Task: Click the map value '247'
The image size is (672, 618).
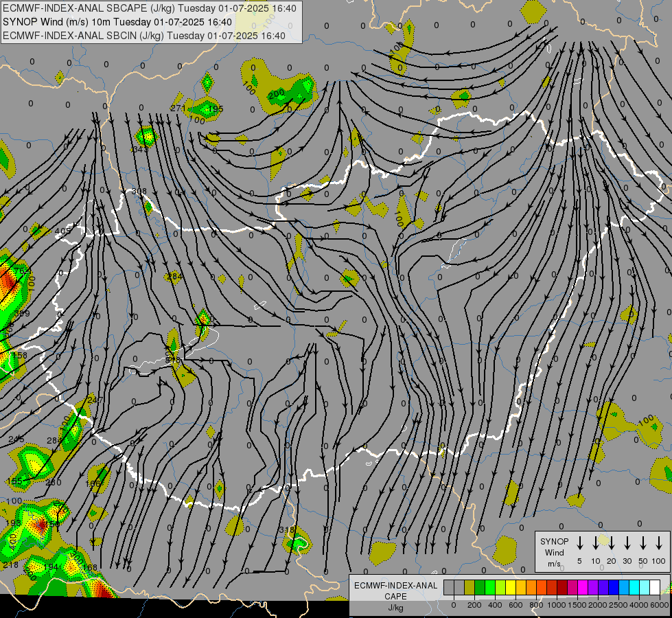Action: tap(95, 400)
